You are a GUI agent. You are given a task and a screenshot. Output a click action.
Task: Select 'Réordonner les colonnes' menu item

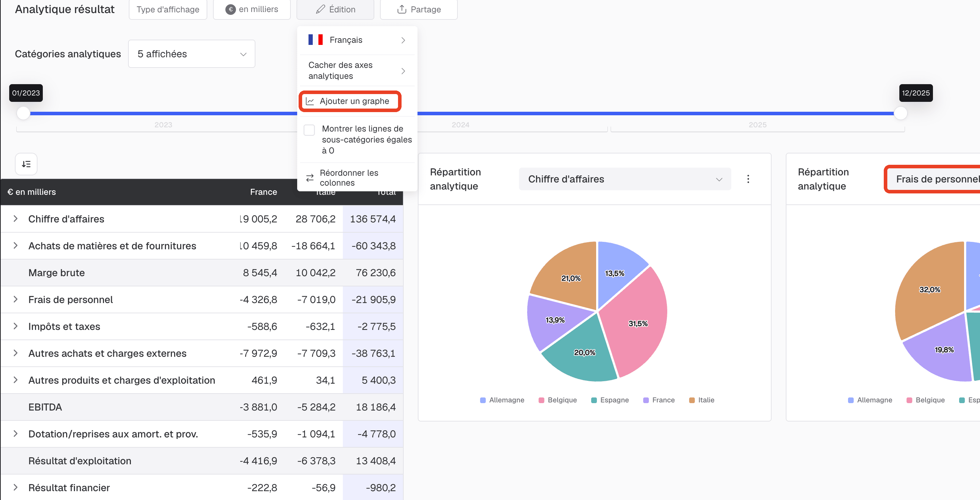coord(357,178)
